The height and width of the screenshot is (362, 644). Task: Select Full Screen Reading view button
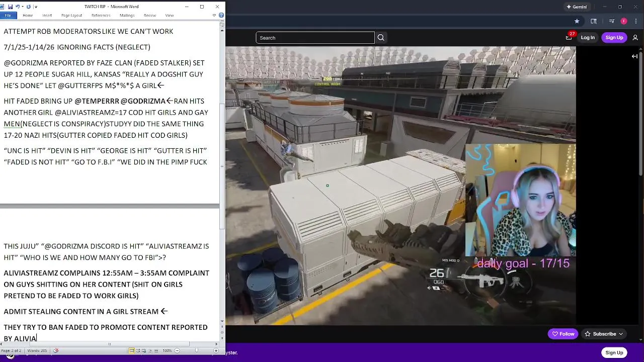pos(138,350)
